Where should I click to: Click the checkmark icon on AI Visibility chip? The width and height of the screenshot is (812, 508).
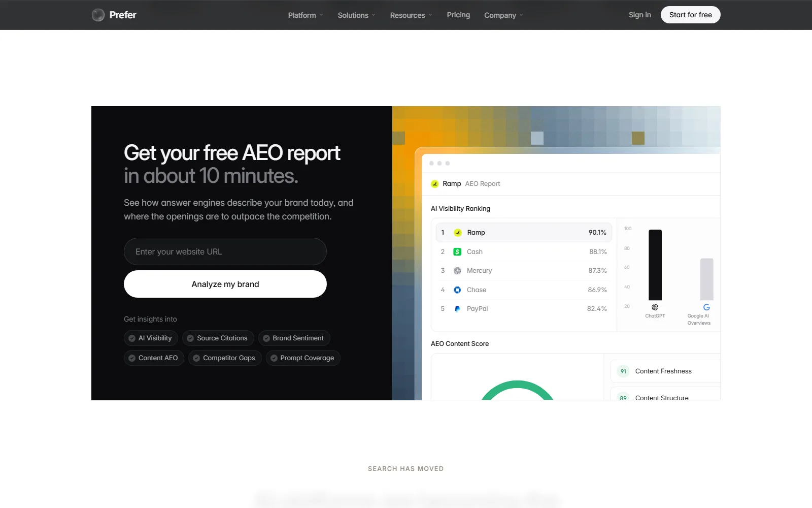132,338
